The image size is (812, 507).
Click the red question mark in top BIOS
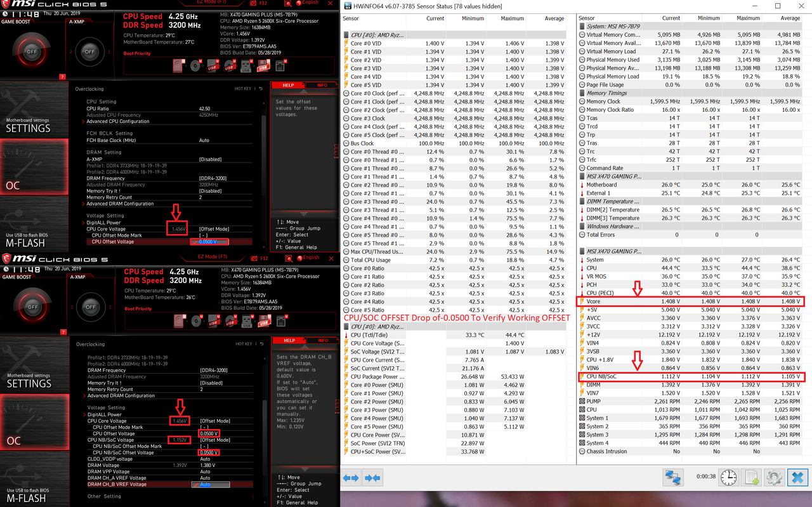63,77
